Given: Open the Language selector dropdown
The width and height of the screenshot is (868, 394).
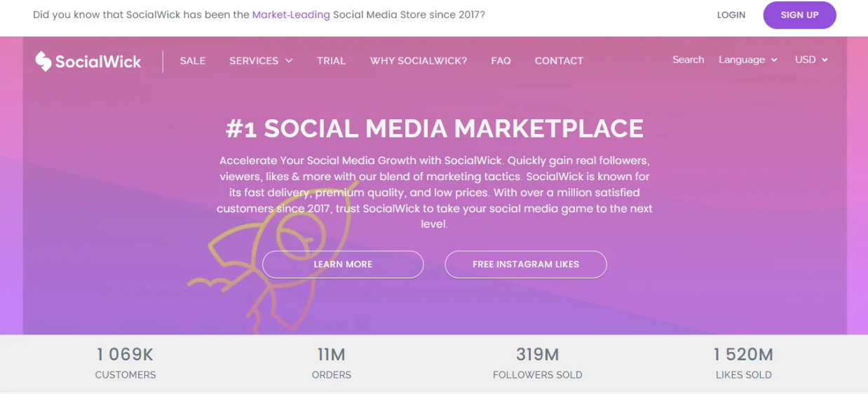Looking at the screenshot, I should (748, 60).
